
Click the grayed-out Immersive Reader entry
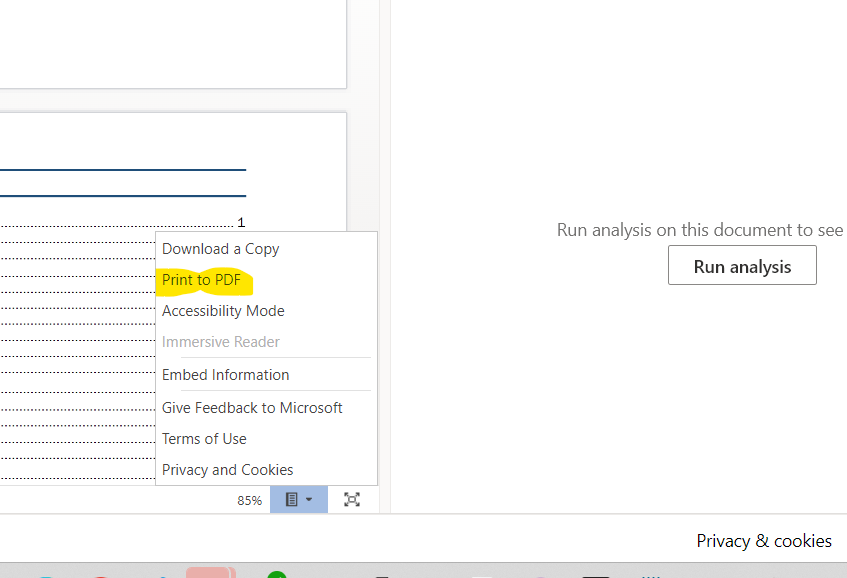click(221, 341)
